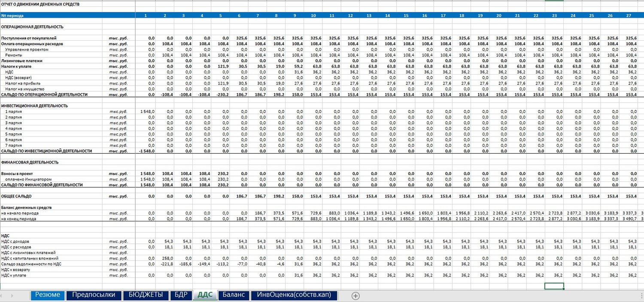This screenshot has height=302, width=644.
Task: Open the Баланс sheet tab
Action: pos(234,295)
